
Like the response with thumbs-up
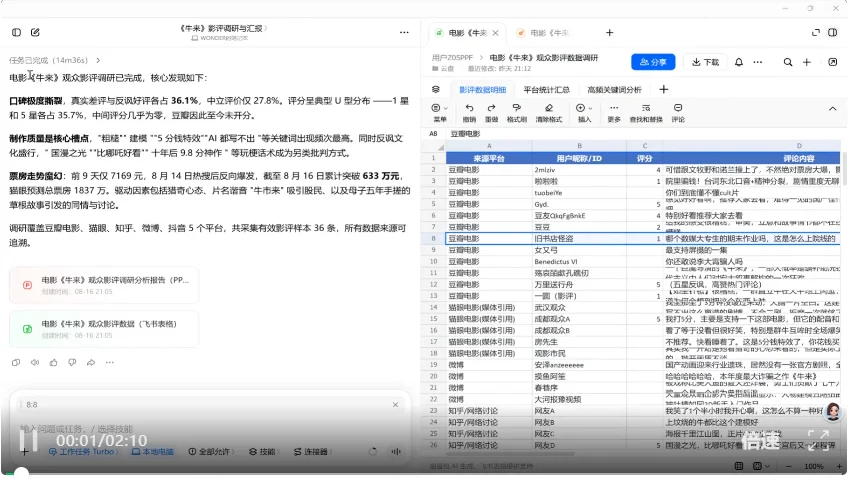54,362
